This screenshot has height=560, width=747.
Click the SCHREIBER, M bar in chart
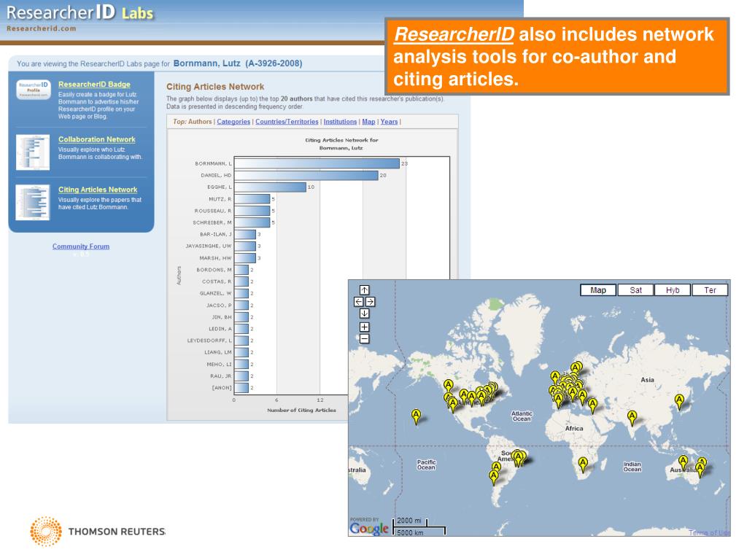tap(252, 222)
